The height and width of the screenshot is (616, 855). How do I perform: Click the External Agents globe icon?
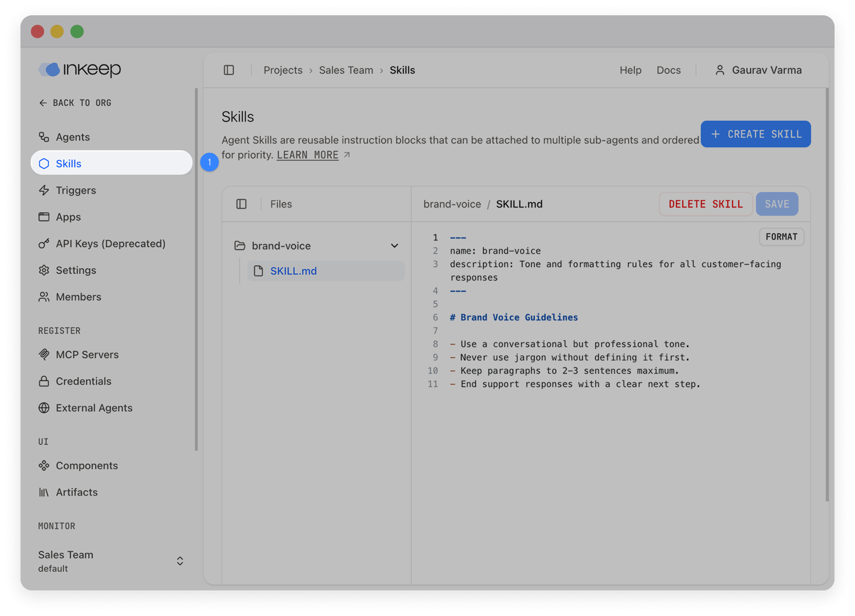(45, 408)
